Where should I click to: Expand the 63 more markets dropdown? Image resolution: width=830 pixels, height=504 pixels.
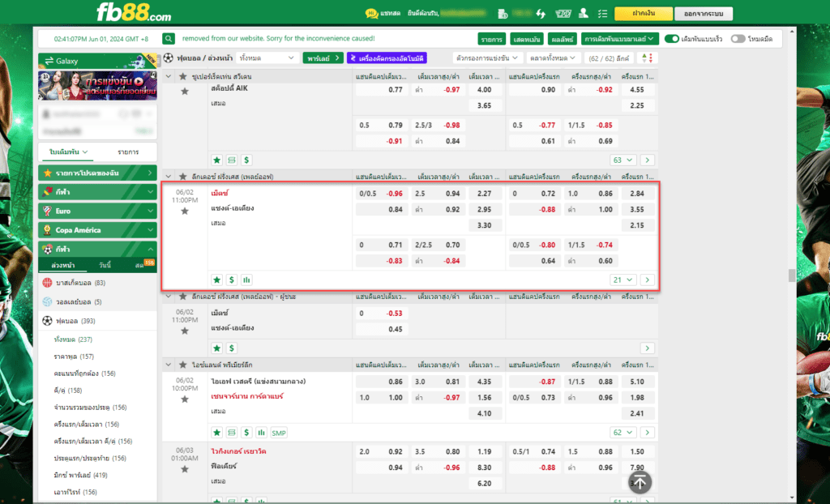click(622, 160)
